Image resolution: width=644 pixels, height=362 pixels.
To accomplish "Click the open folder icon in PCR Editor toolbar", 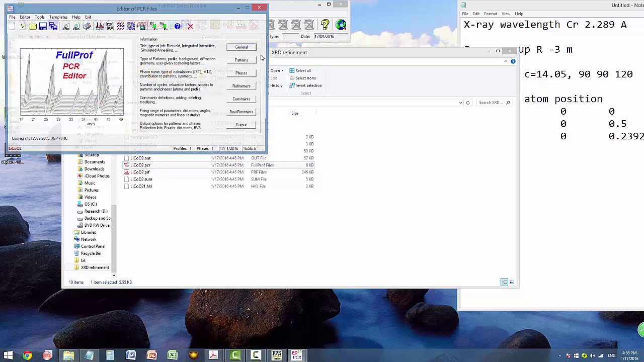I will (x=33, y=26).
